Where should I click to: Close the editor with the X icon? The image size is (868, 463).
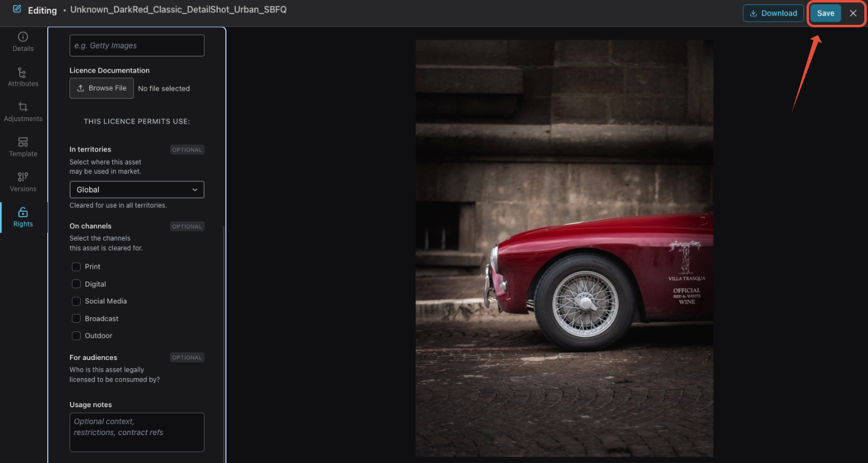point(853,13)
